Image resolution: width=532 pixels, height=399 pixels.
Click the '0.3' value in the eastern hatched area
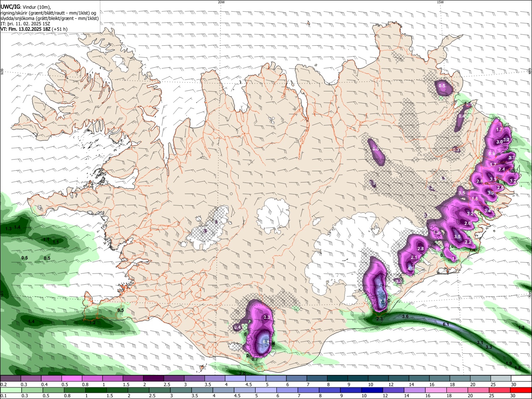coord(456,149)
